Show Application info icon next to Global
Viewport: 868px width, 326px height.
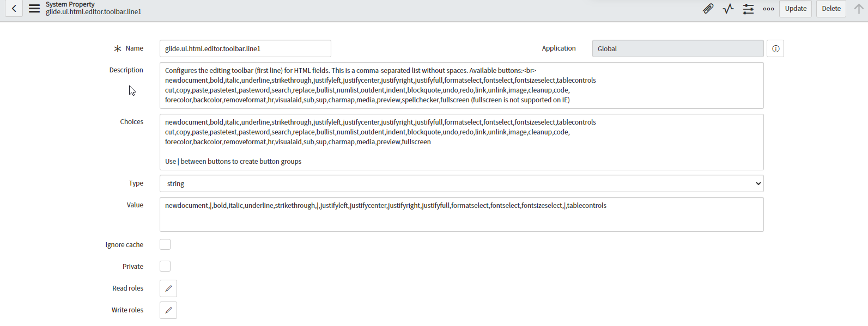[x=775, y=48]
